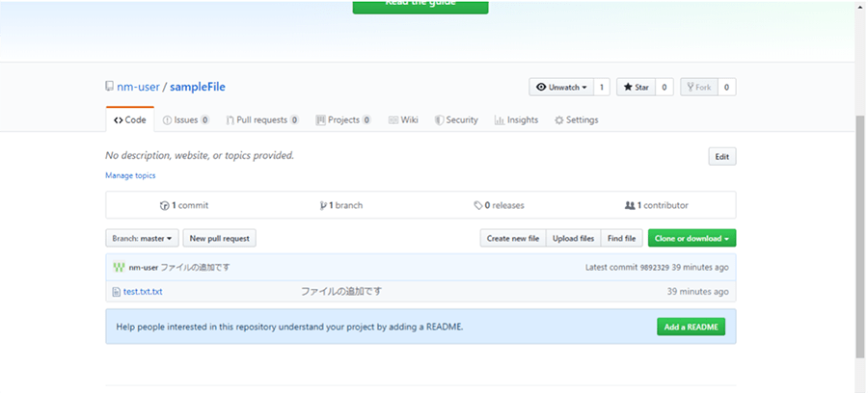
Task: Open the Unwatch dropdown
Action: point(561,88)
